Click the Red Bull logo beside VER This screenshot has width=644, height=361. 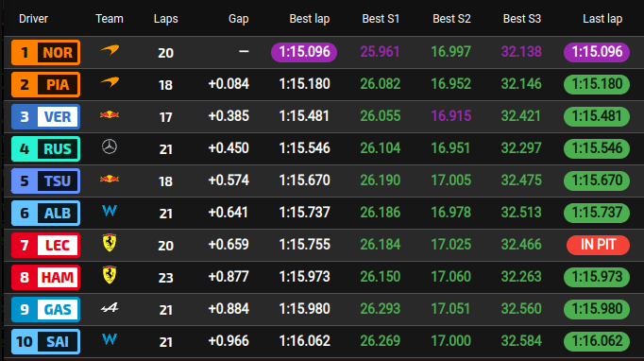110,114
